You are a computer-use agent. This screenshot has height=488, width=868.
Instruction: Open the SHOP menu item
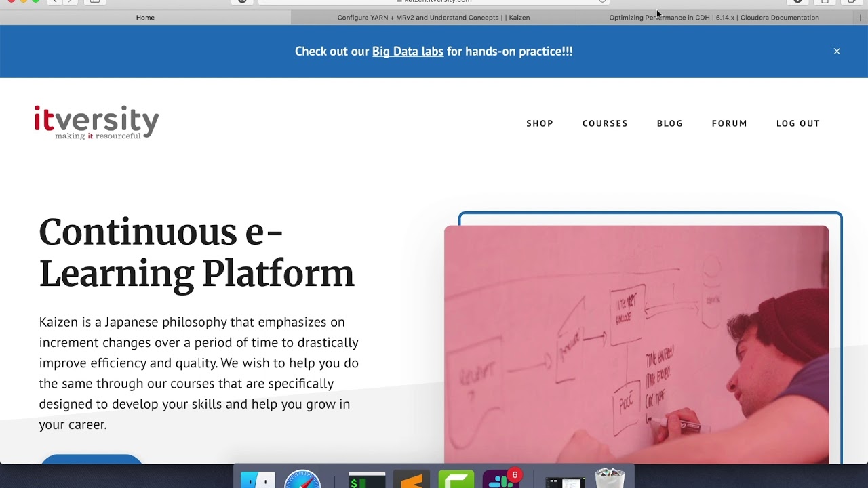pos(540,123)
